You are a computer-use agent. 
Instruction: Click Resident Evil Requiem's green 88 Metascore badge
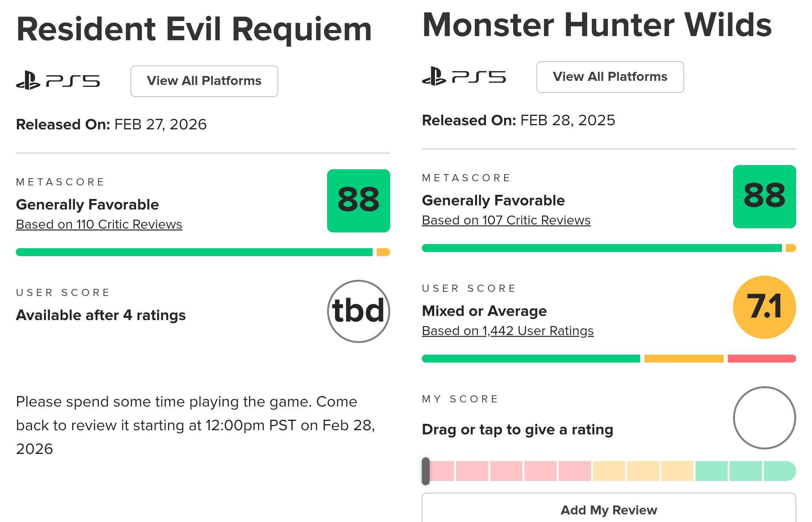pos(358,200)
